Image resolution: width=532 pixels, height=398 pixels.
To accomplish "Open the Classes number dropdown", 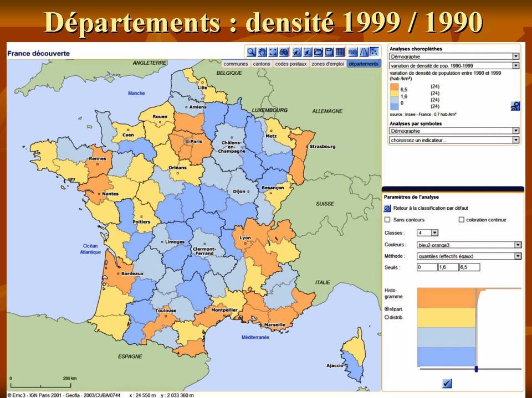I will point(427,233).
